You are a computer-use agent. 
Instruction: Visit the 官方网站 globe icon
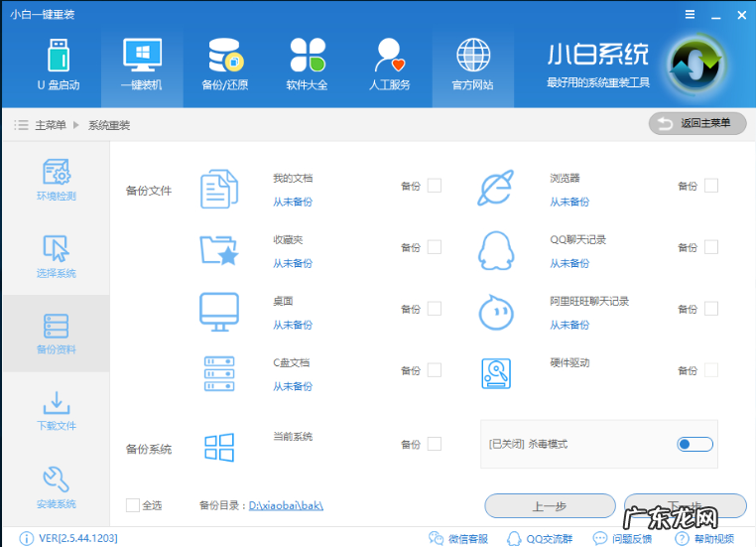coord(473,55)
